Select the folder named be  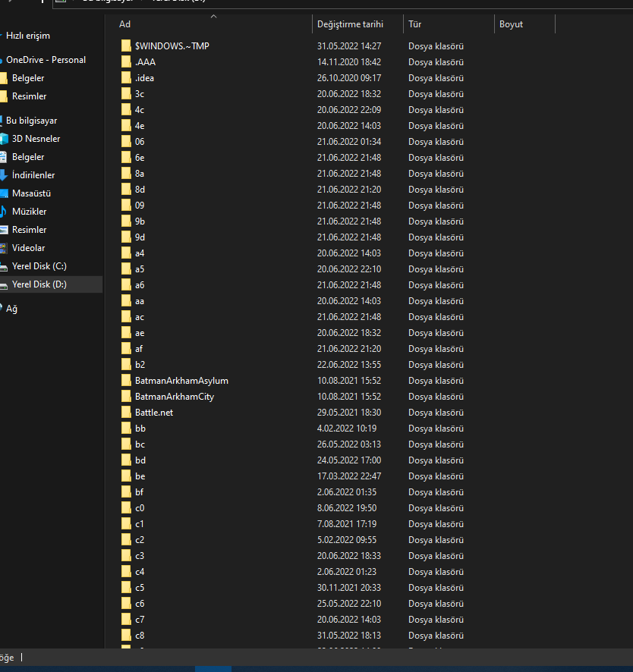tap(140, 476)
